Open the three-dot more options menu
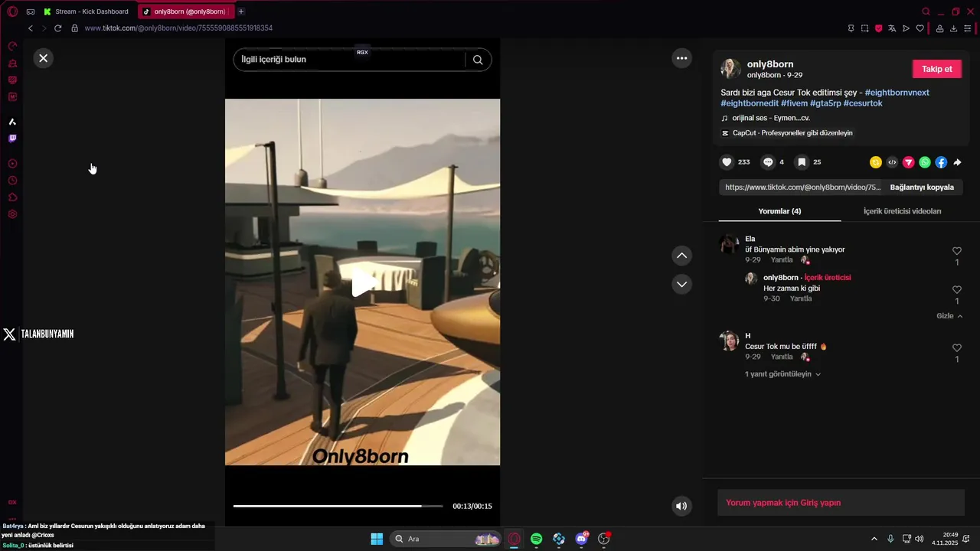Screen dimensions: 980x551 tap(681, 58)
